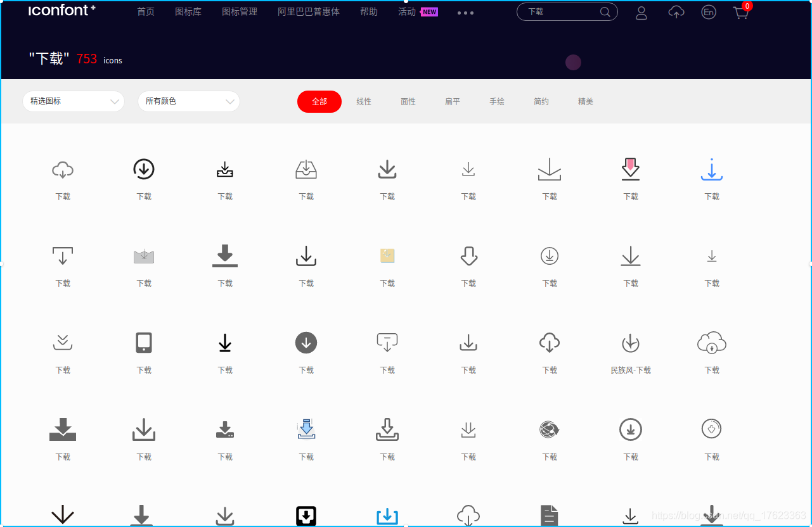Viewport: 812px width, 527px height.
Task: Open the 所有颜色 color filter dropdown
Action: point(189,101)
